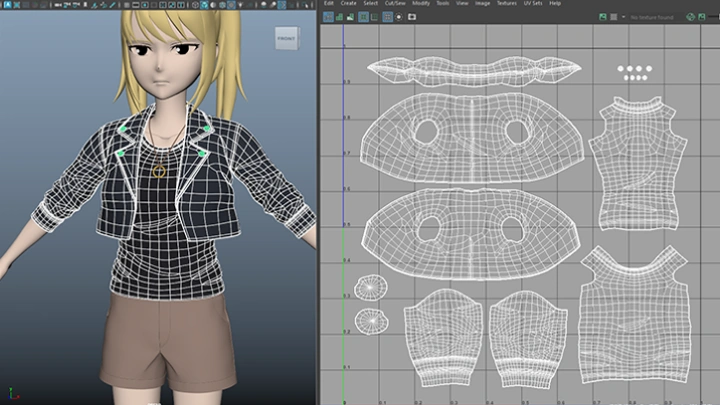Open the Edit menu in UV Editor

click(329, 3)
